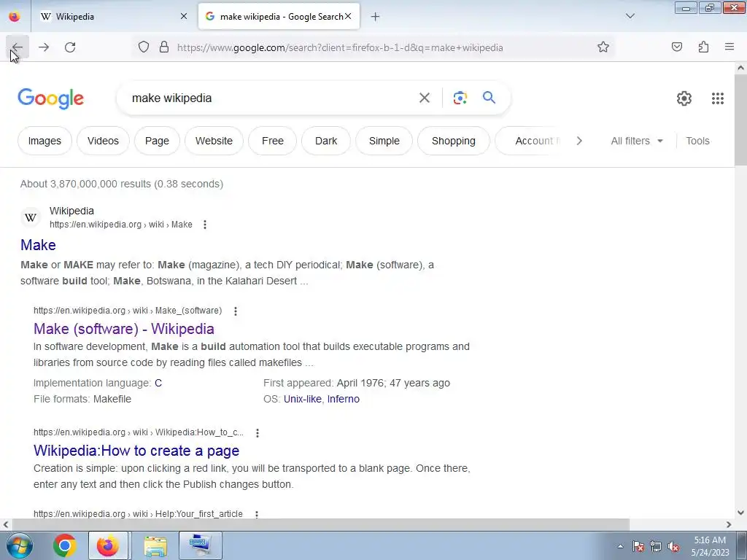Expand the list all tabs dropdown arrow
The height and width of the screenshot is (560, 747).
coord(630,17)
